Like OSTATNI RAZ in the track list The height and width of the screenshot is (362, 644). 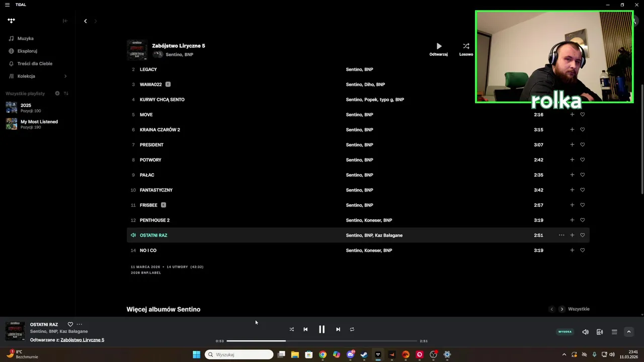pos(583,235)
